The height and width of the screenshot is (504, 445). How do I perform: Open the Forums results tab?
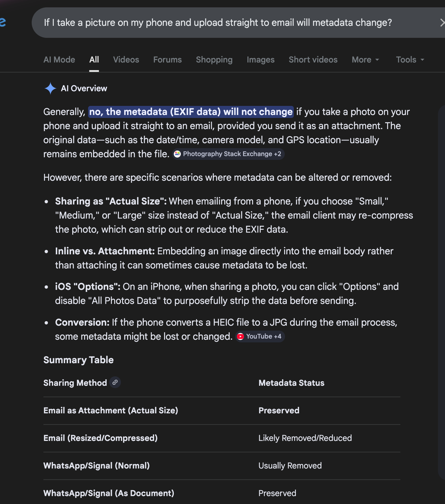(167, 59)
